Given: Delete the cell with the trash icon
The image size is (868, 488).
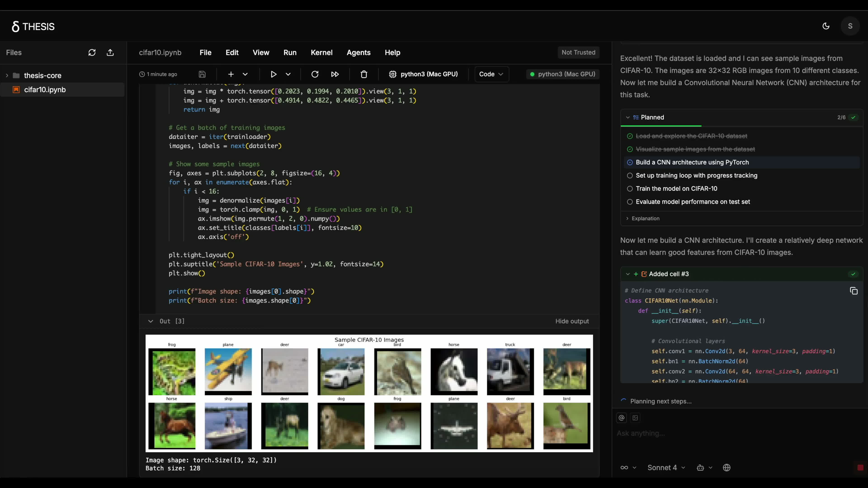Looking at the screenshot, I should [364, 74].
